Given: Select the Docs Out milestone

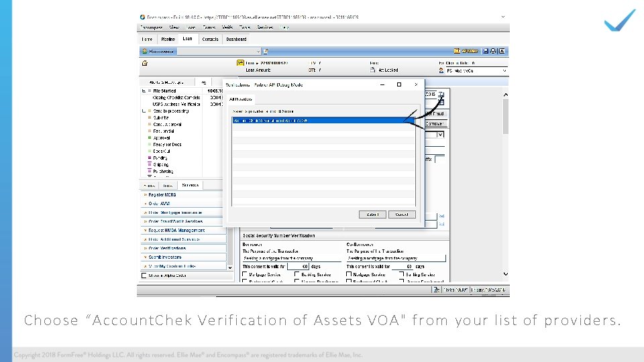Looking at the screenshot, I should click(162, 151).
